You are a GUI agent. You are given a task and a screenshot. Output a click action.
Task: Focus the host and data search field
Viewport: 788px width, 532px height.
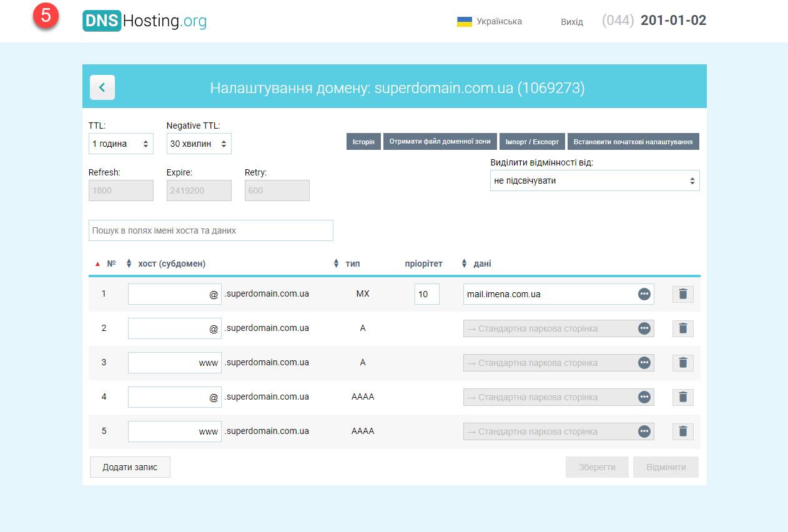211,230
